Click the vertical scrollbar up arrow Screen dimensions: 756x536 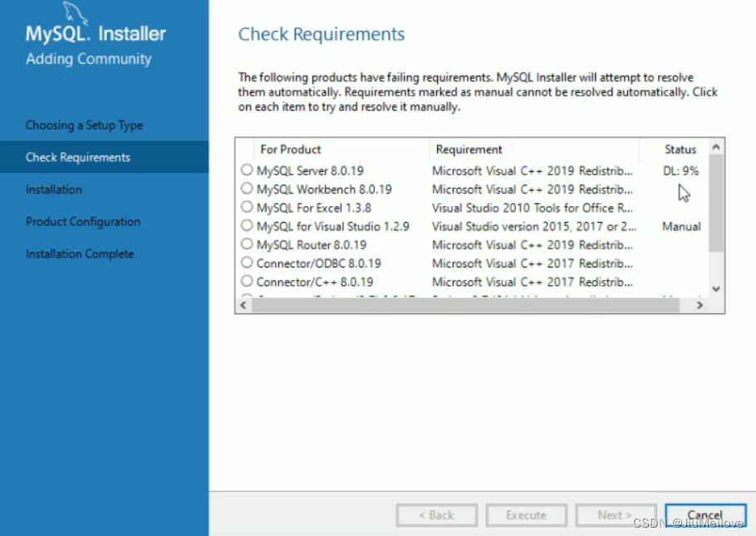pos(716,147)
